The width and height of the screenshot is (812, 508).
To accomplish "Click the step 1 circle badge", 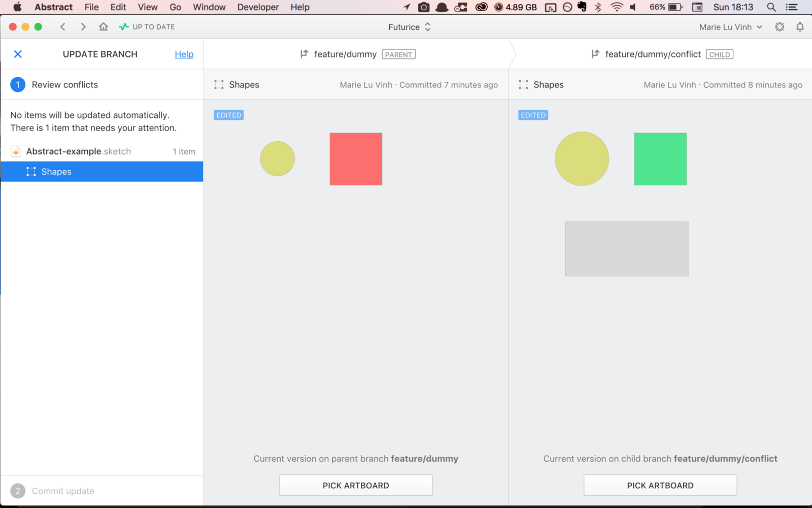I will [18, 85].
